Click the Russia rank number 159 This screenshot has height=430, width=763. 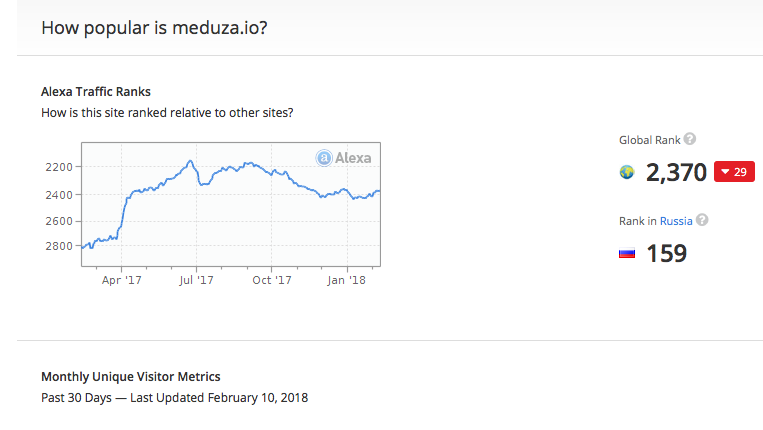pyautogui.click(x=666, y=253)
